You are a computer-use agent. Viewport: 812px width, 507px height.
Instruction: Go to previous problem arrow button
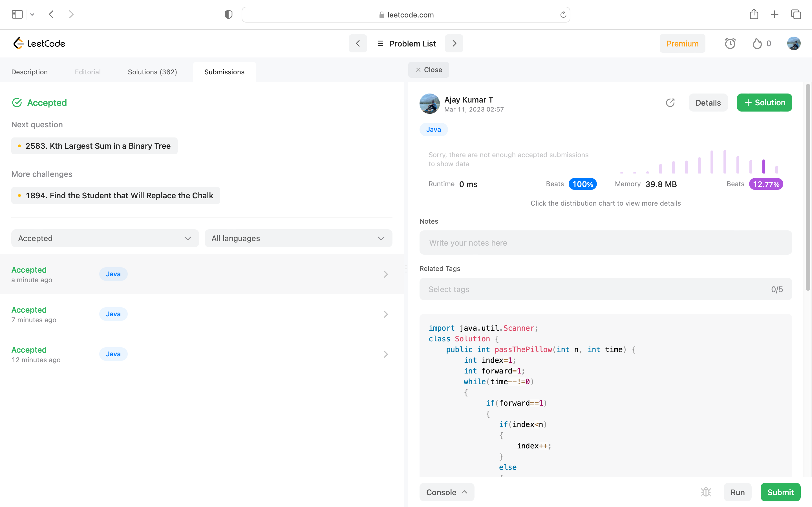tap(358, 44)
